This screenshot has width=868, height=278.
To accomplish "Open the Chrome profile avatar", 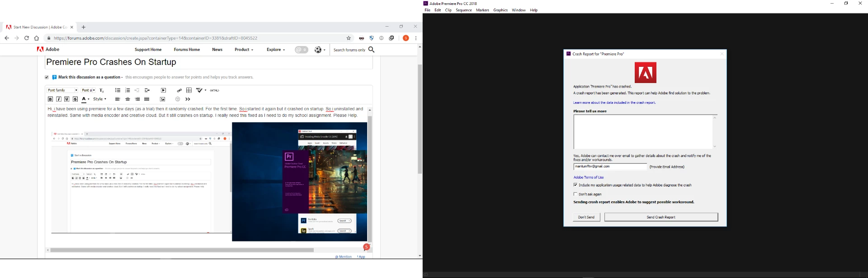I will (406, 38).
